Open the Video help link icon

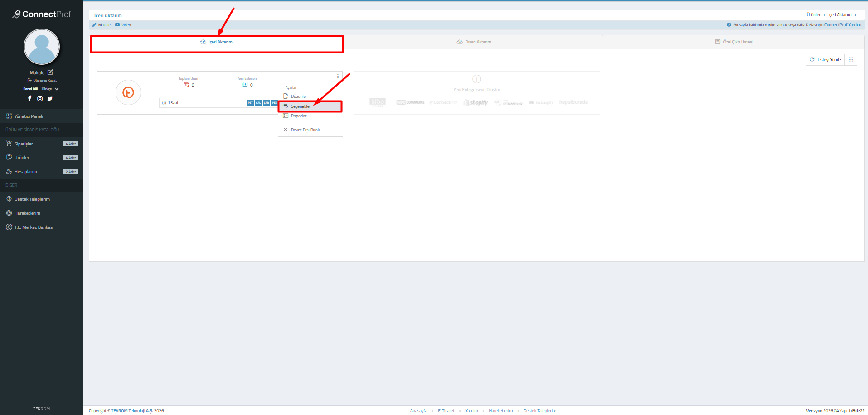tap(117, 25)
